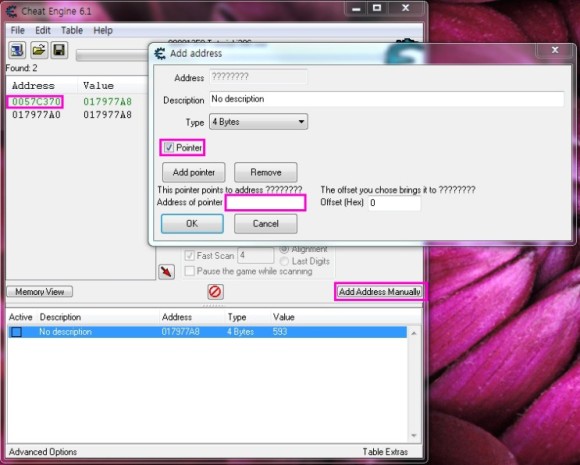Click the red arrow add-to-list icon
This screenshot has width=580, height=465.
click(166, 272)
